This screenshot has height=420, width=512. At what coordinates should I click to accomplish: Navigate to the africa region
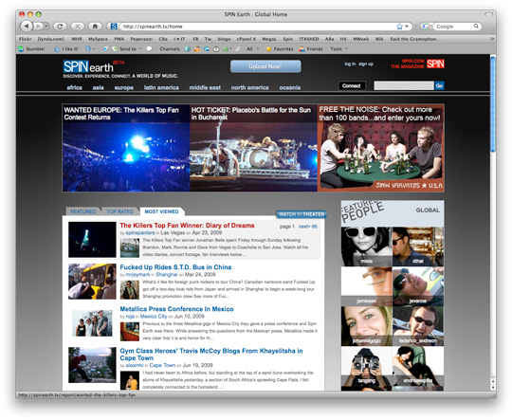[x=75, y=87]
